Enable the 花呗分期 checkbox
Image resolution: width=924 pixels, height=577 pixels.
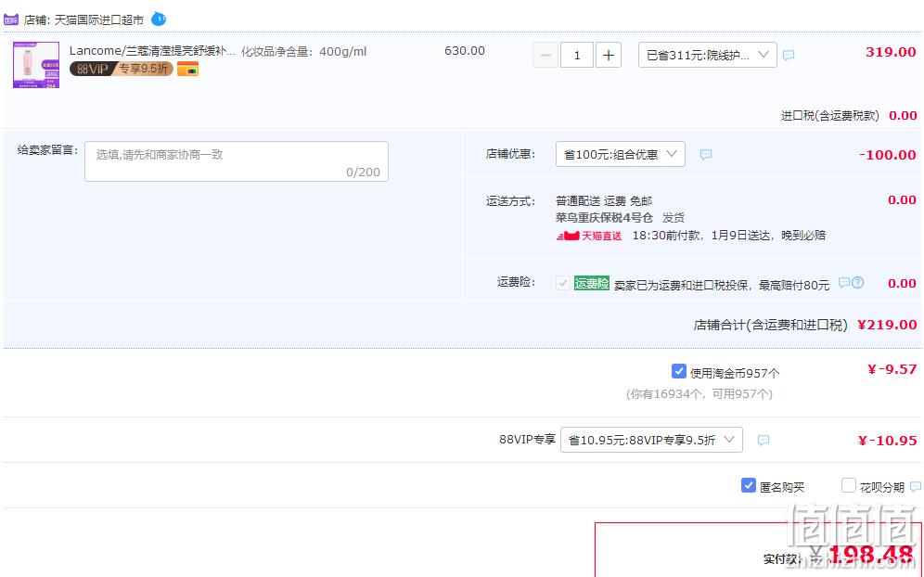(x=849, y=485)
